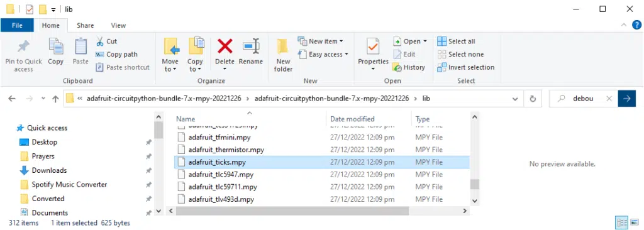Switch to large thumbnails view icon
Viewport: 644px width, 230px height.
pos(634,223)
